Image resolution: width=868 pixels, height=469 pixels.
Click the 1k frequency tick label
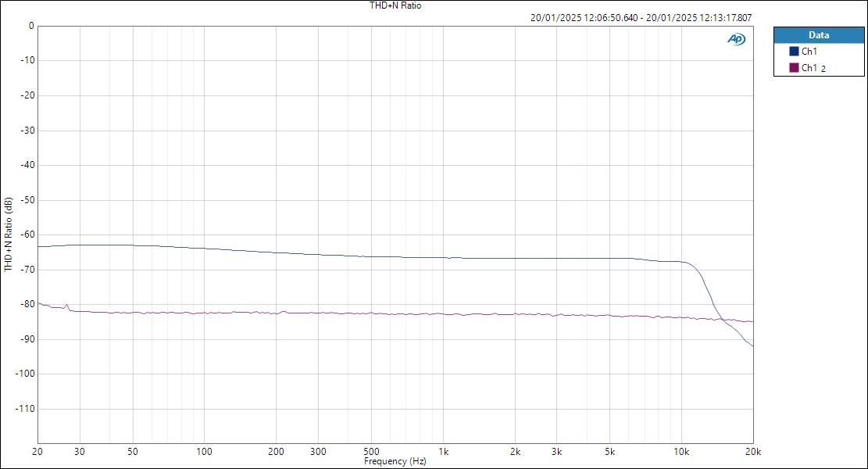point(443,452)
